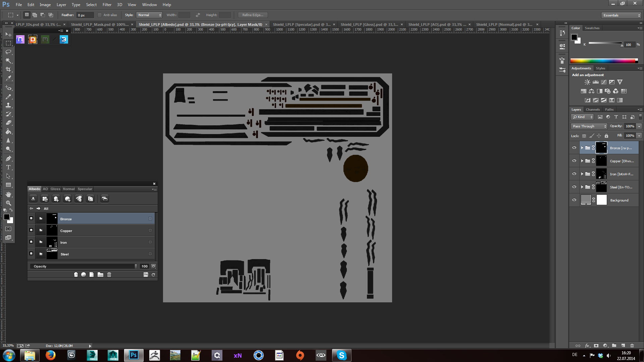The height and width of the screenshot is (362, 644).
Task: Click the Levels adjustment icon
Action: 596,82
